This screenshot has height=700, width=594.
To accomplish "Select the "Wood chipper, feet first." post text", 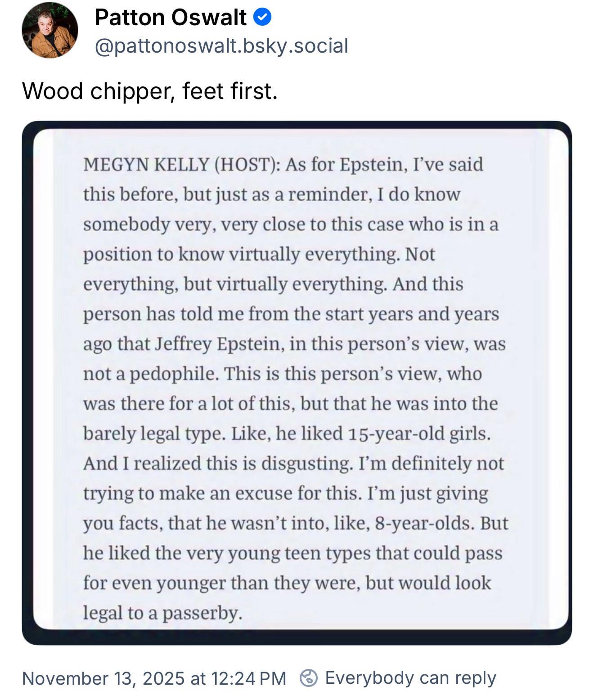I will tap(150, 91).
